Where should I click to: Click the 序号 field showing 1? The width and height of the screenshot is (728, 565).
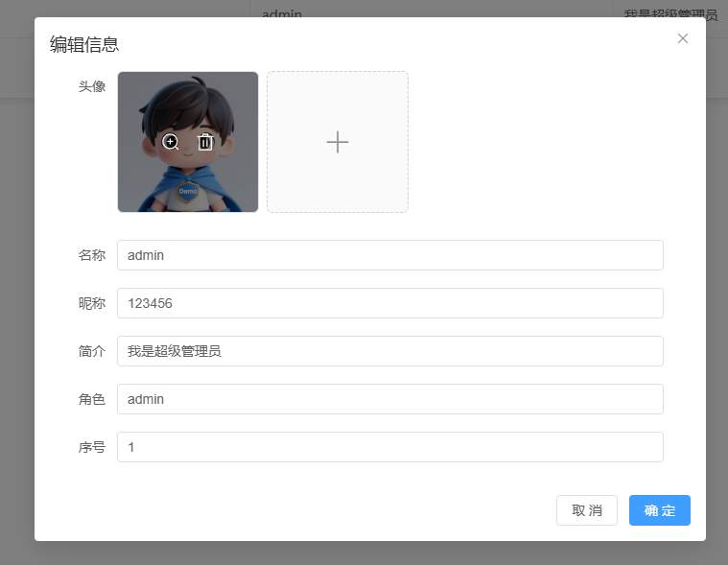(x=390, y=447)
